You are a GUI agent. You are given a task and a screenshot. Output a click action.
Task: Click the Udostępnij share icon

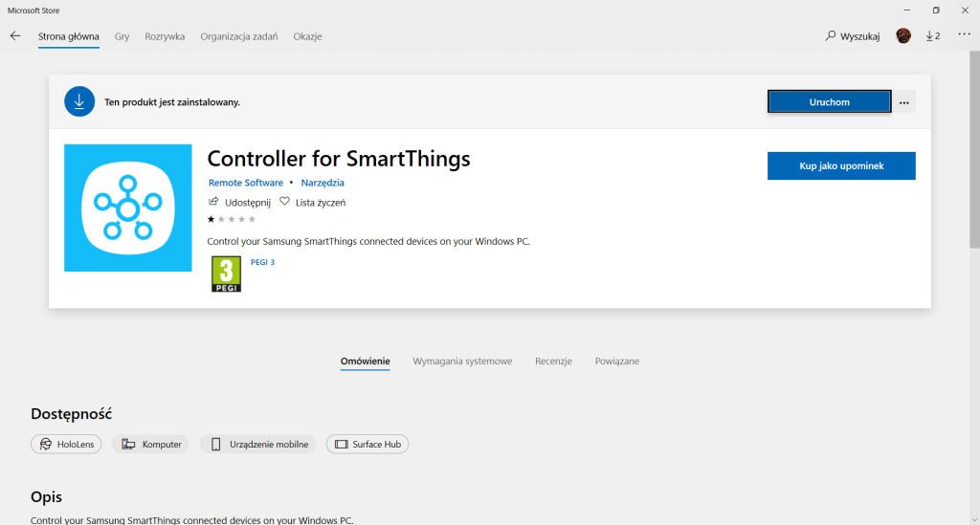pos(213,203)
